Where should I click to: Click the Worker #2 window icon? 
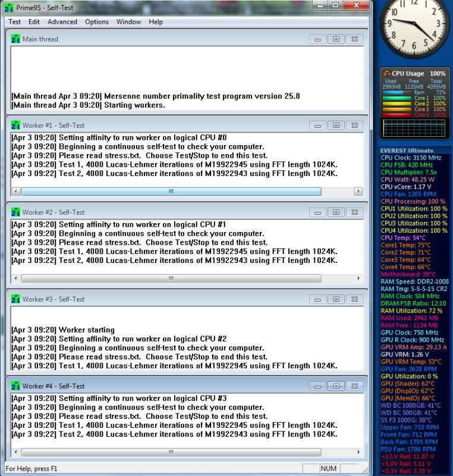16,212
